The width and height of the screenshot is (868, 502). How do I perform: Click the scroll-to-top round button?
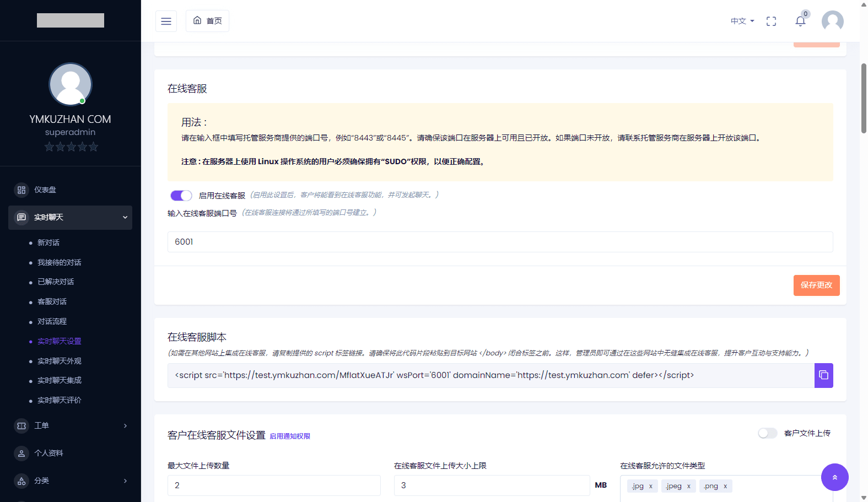834,477
